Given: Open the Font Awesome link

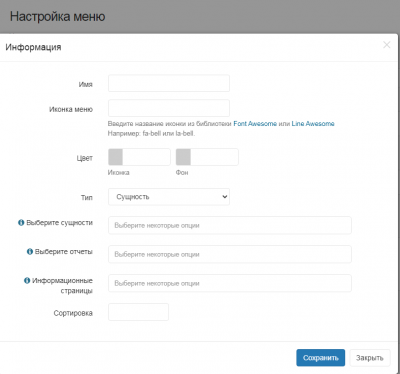Looking at the screenshot, I should 255,124.
